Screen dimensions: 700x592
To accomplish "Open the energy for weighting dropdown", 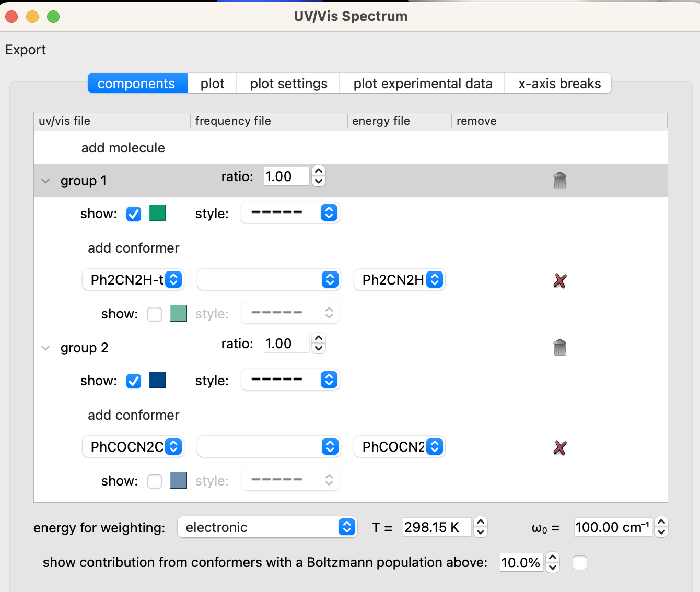I will 267,527.
